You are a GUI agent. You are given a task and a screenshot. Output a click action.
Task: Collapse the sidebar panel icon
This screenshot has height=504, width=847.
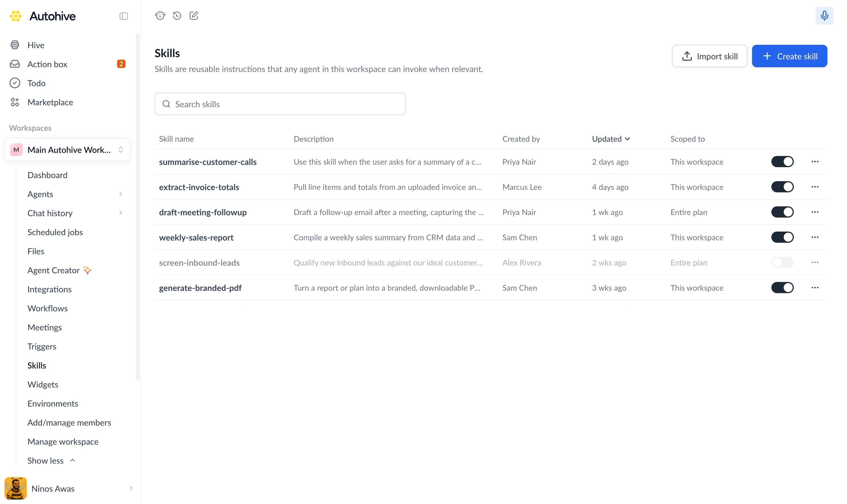(x=124, y=16)
